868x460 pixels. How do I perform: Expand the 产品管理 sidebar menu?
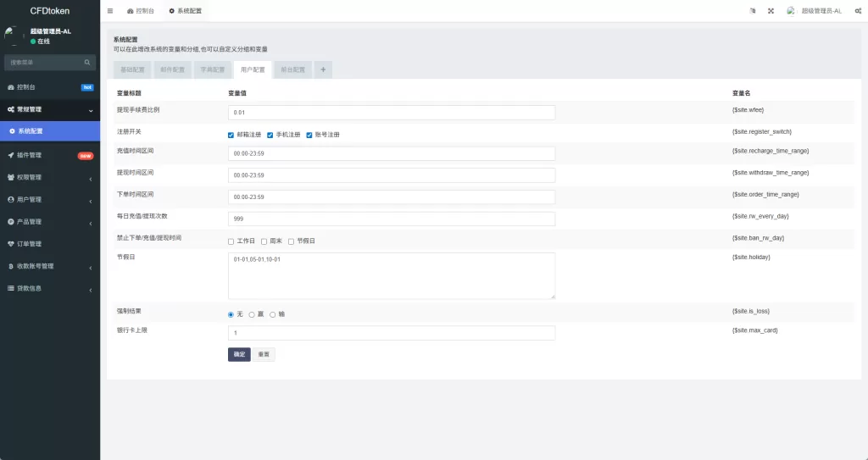(x=49, y=222)
